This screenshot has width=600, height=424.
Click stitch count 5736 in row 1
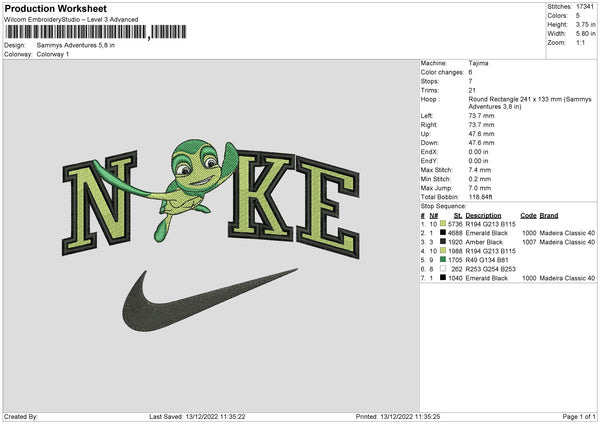click(455, 224)
